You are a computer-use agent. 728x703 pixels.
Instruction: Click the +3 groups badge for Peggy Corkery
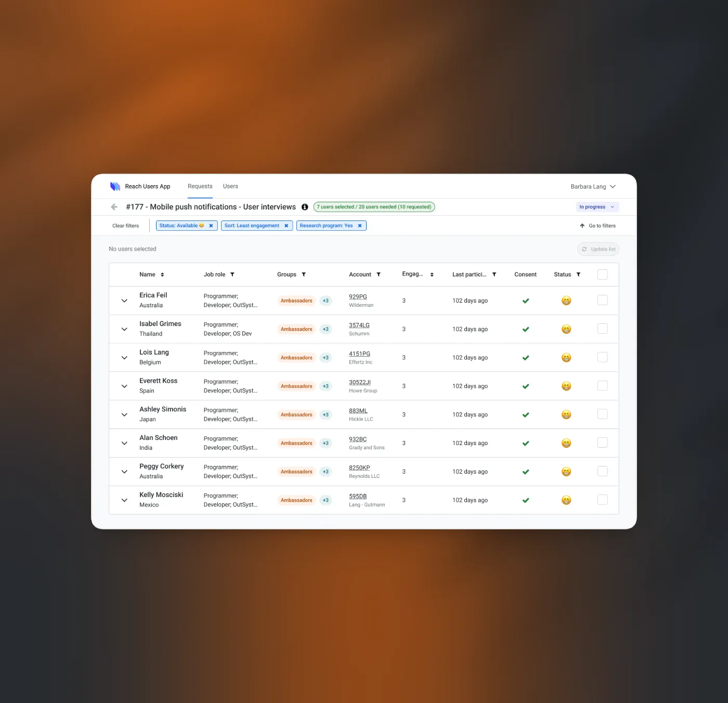(x=326, y=472)
